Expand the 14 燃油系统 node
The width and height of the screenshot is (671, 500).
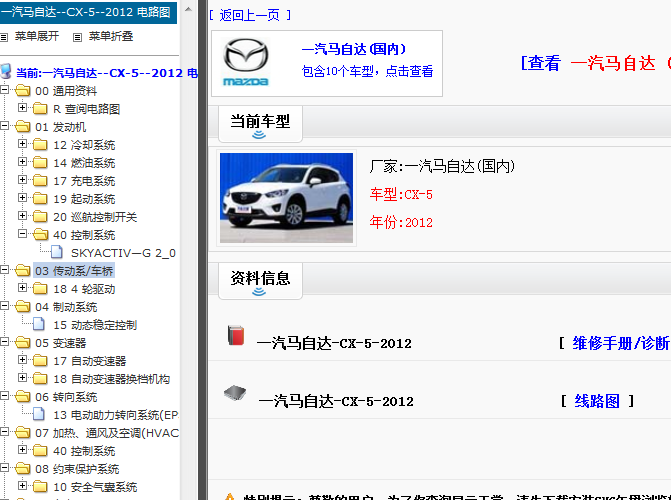tap(22, 161)
